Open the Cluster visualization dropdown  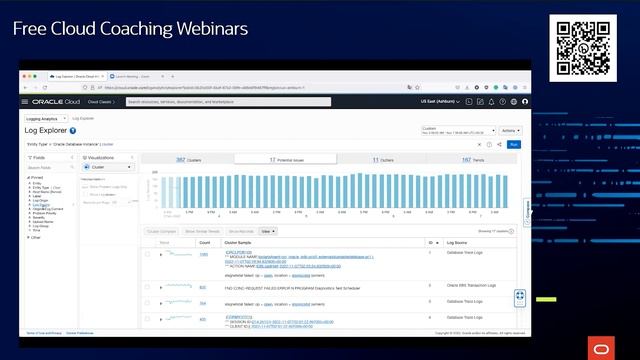pyautogui.click(x=108, y=167)
